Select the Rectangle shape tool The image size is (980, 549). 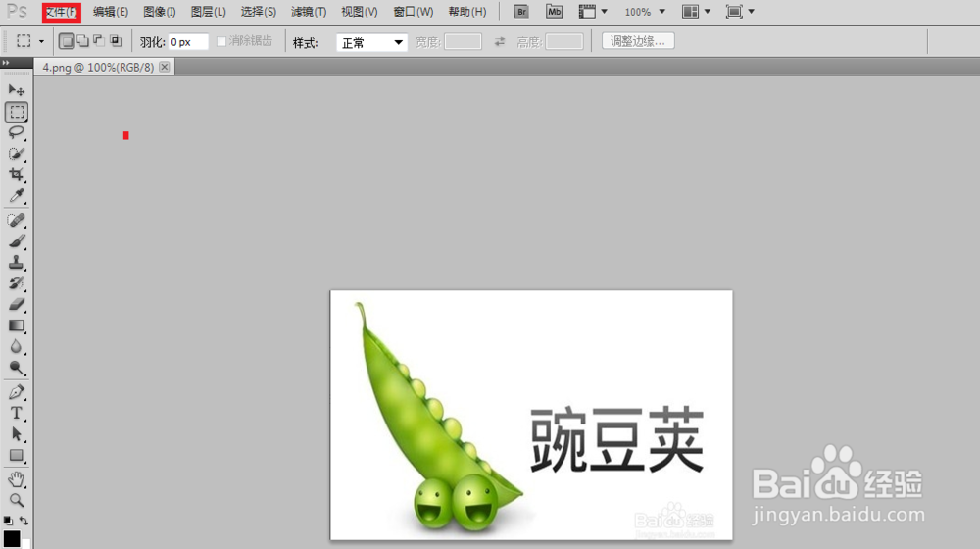(17, 455)
